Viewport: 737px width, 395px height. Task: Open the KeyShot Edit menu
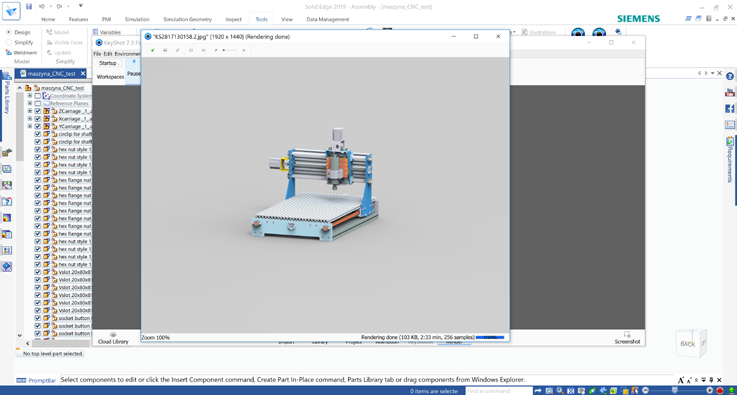(x=108, y=54)
